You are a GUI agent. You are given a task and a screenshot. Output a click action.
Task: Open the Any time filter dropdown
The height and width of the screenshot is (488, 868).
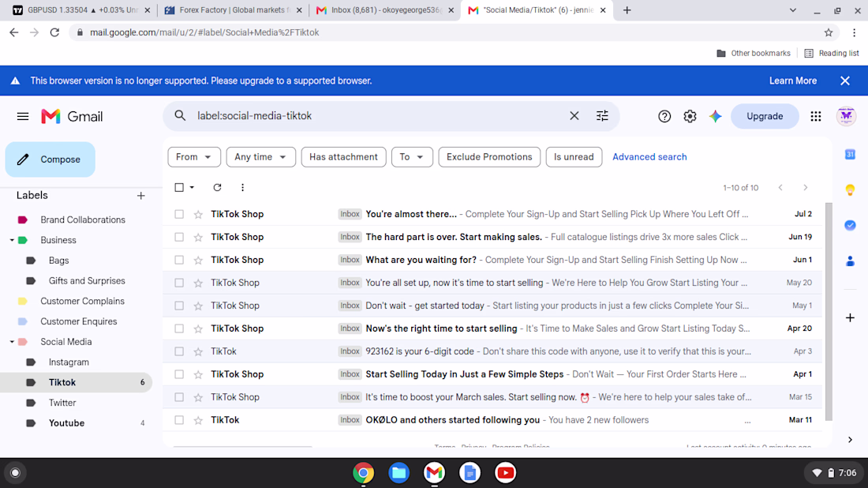pyautogui.click(x=260, y=157)
